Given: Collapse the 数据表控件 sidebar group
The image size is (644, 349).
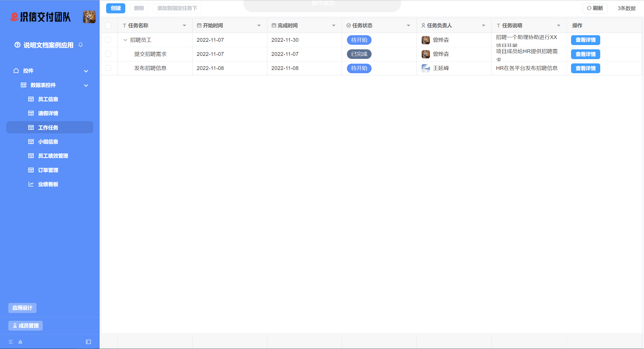Looking at the screenshot, I should coord(86,85).
